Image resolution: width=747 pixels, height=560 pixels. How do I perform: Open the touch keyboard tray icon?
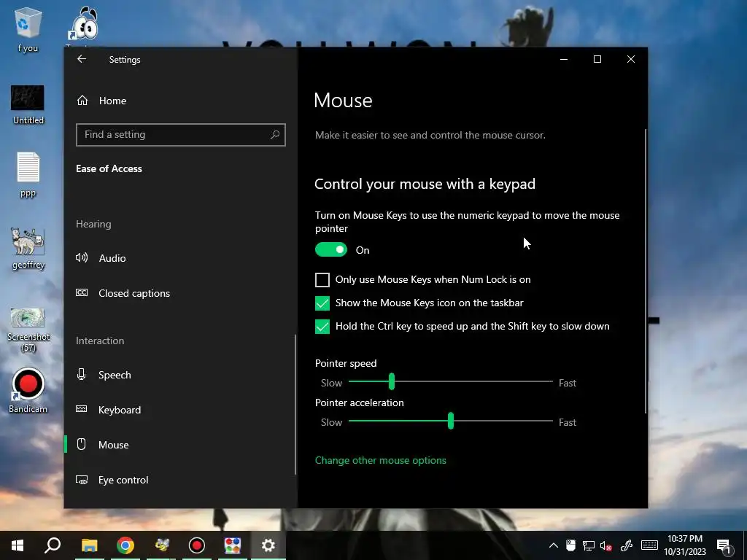pyautogui.click(x=649, y=545)
